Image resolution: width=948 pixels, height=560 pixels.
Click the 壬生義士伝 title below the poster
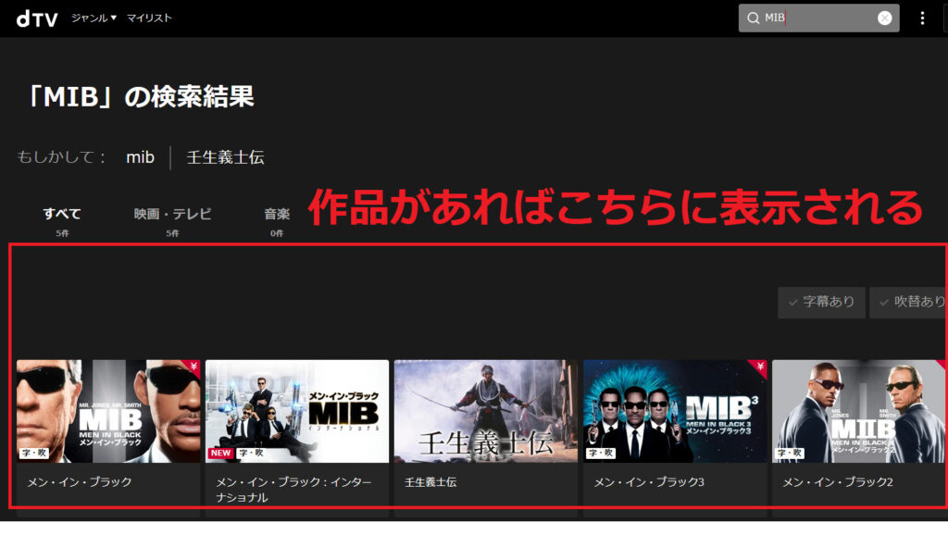(x=430, y=482)
